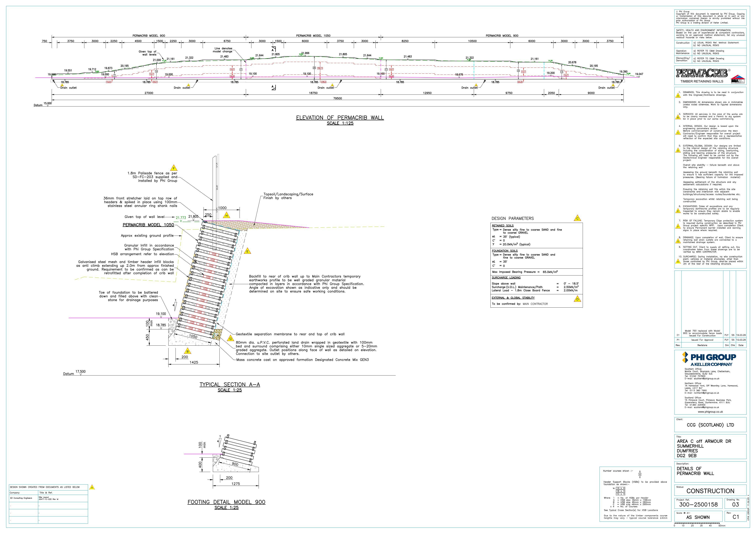Viewport: 756px width, 534px height.
Task: Click the 'Datum 17.500' label
Action: pos(74,373)
